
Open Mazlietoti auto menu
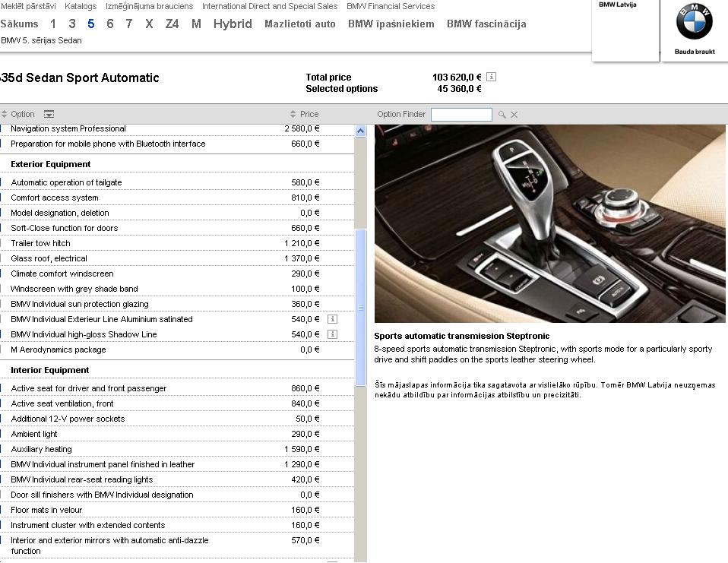(x=300, y=24)
